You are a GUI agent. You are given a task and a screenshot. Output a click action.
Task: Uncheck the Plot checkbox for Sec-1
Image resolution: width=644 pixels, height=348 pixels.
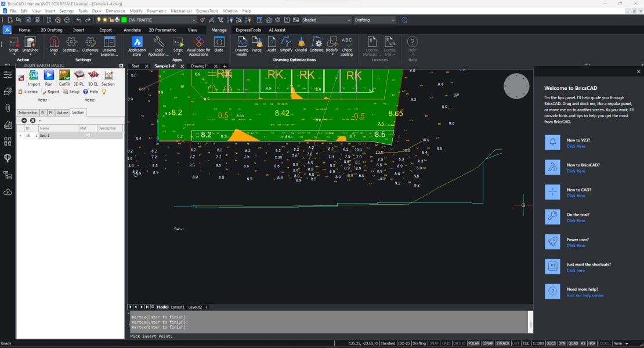tap(88, 135)
